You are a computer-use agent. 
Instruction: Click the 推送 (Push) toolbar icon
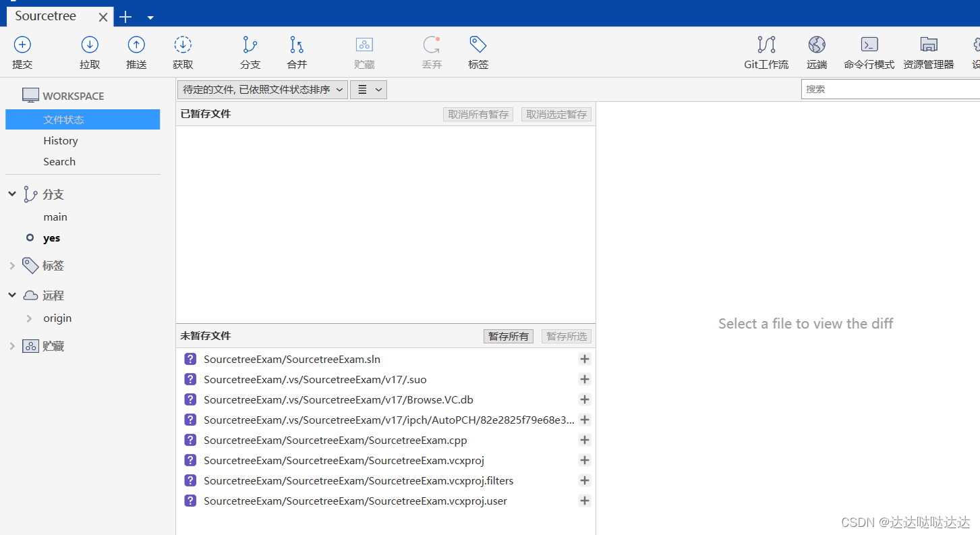pos(136,45)
